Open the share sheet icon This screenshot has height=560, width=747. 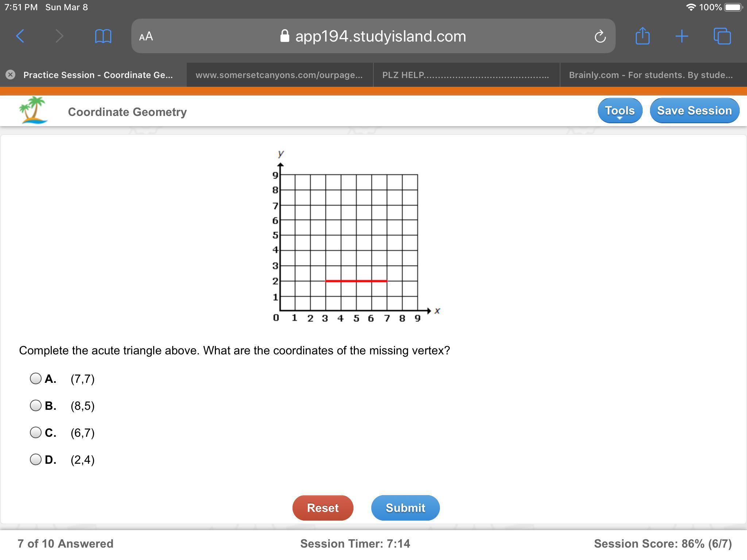(642, 36)
